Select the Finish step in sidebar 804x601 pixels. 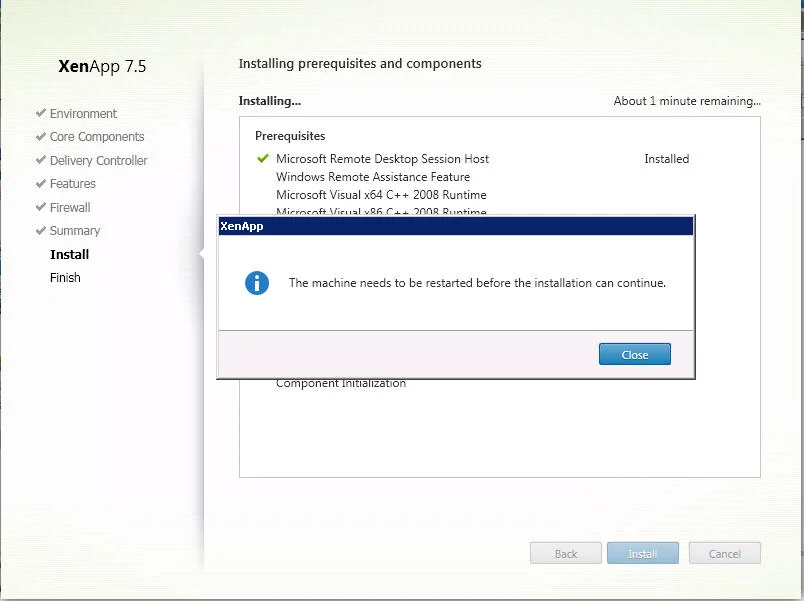[65, 277]
